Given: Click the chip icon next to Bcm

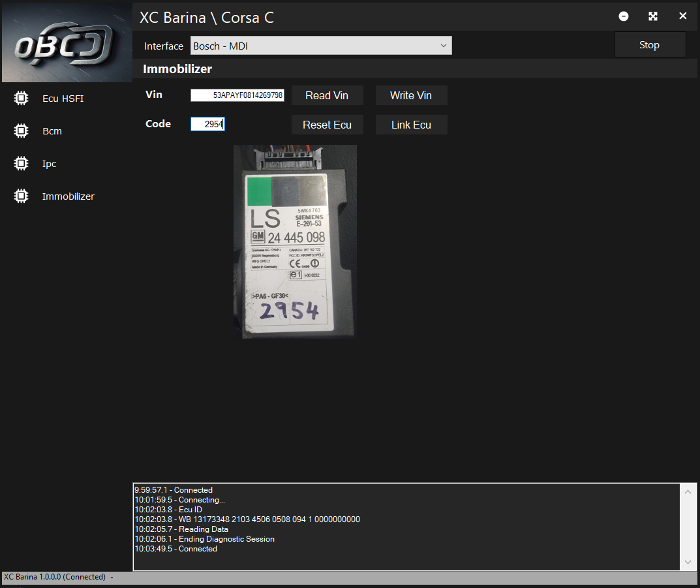Looking at the screenshot, I should click(x=21, y=131).
